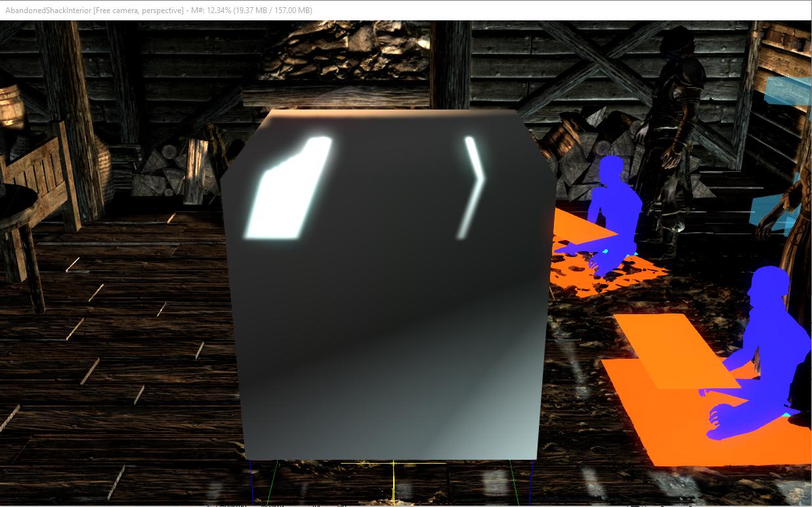812x507 pixels.
Task: Click the AbandonedShackInterior window title text
Action: pos(158,10)
